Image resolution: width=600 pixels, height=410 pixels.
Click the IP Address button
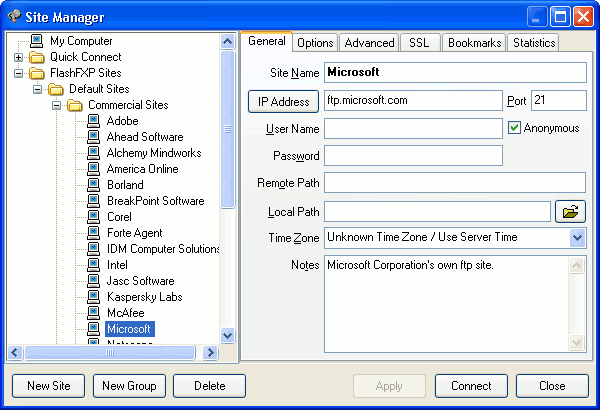coord(283,101)
